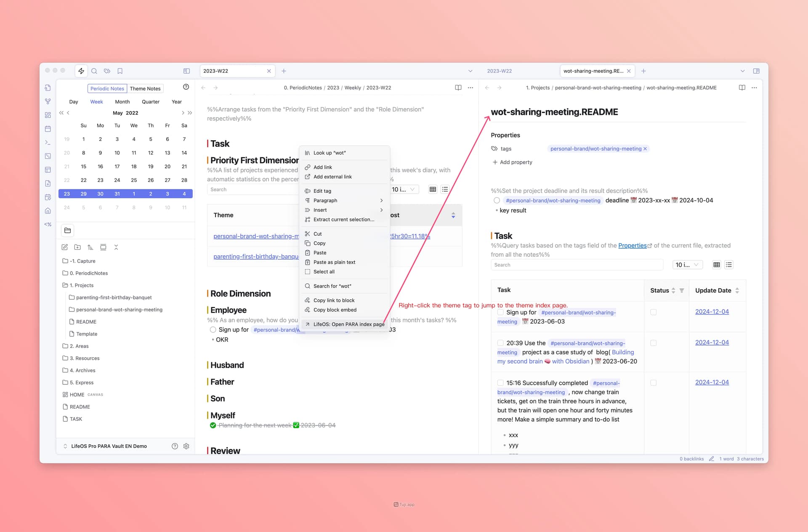Open the '2024-12-04' update date link

[x=712, y=311]
